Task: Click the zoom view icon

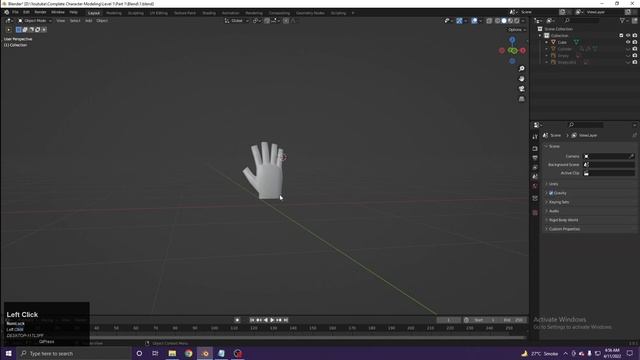Action: 522,69
